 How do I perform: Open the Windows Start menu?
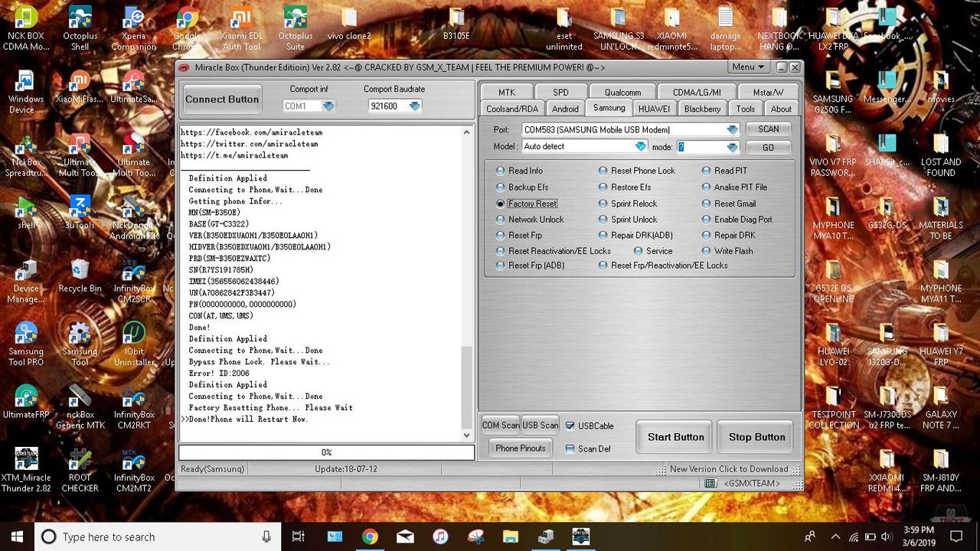tap(17, 536)
